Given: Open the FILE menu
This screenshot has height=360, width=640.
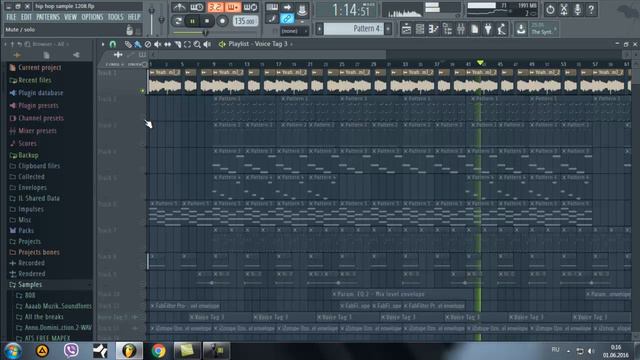Looking at the screenshot, I should [x=11, y=17].
